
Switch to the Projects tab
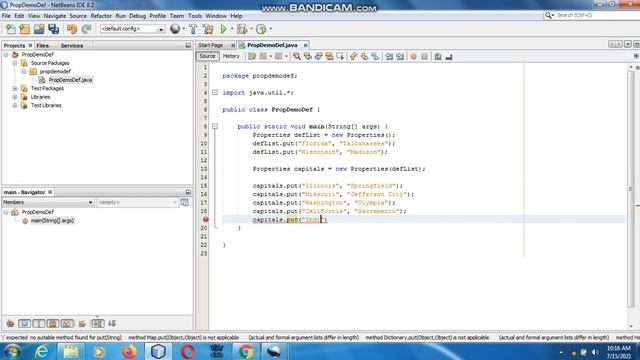[x=14, y=45]
